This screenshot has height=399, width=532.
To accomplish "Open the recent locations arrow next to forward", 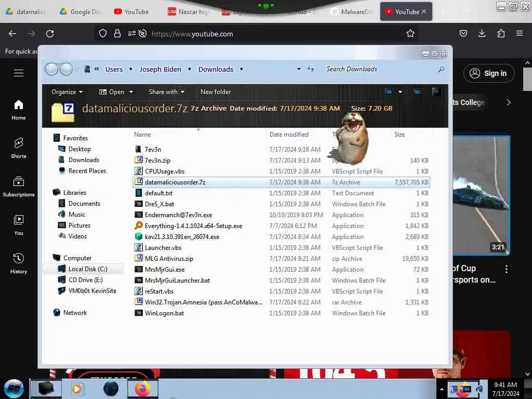I will (77, 69).
